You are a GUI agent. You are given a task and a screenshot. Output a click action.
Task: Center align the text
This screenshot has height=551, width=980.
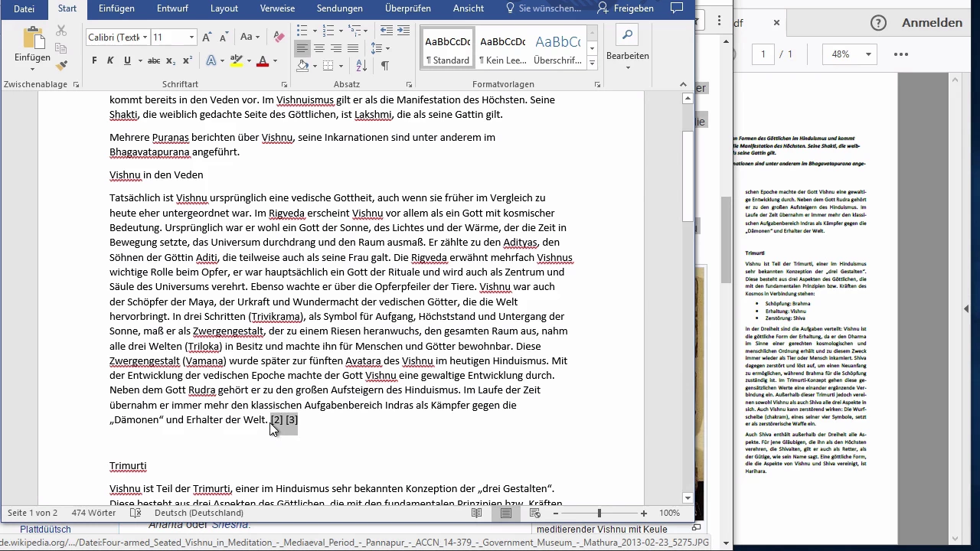tap(319, 48)
